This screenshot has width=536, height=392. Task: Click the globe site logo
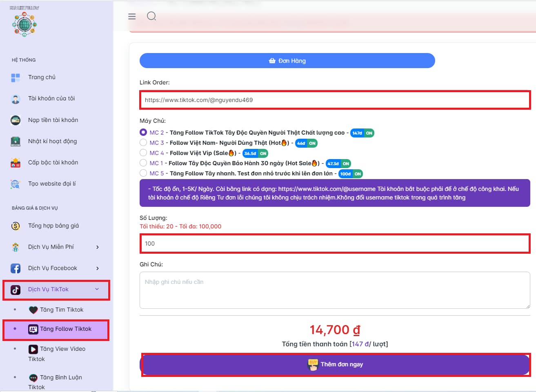click(x=24, y=24)
